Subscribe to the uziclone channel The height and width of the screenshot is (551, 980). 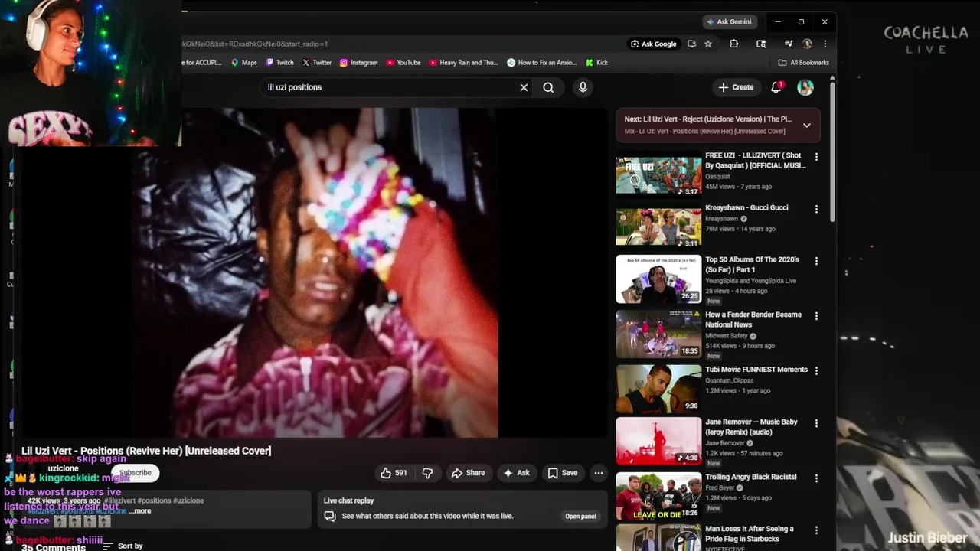(x=136, y=473)
